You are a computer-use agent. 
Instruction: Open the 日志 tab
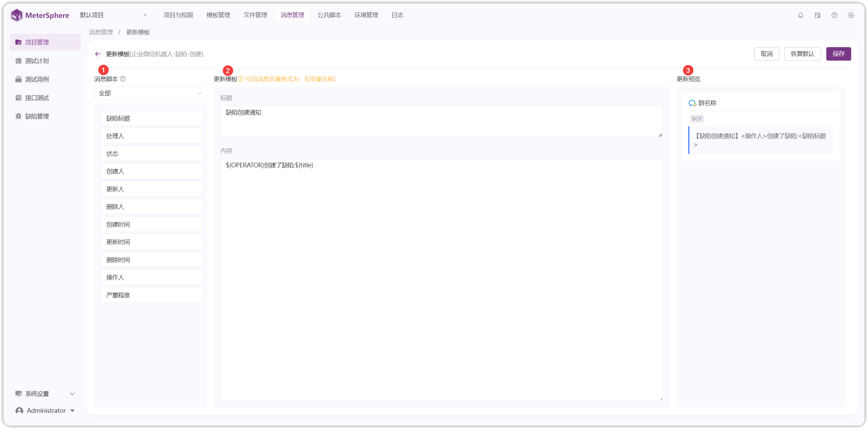pyautogui.click(x=397, y=15)
